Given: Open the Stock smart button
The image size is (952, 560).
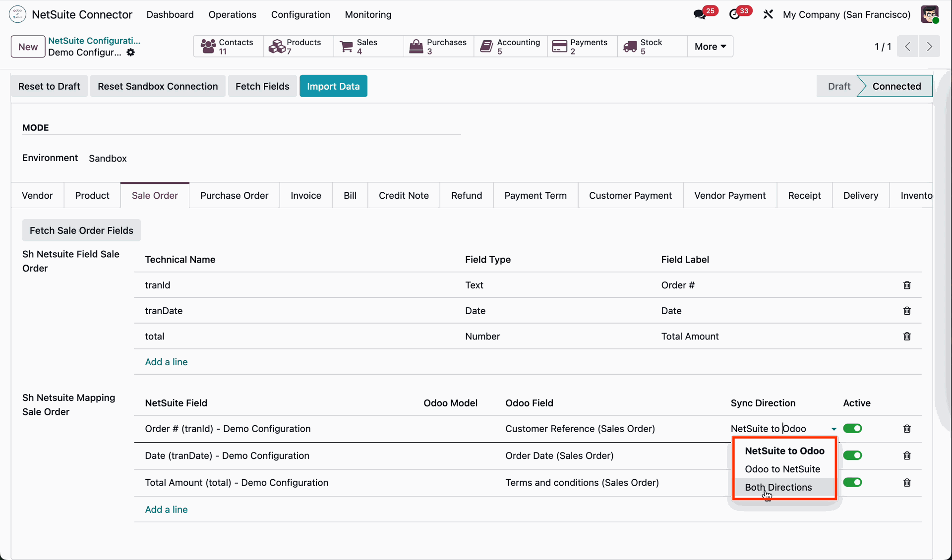Looking at the screenshot, I should pos(653,47).
